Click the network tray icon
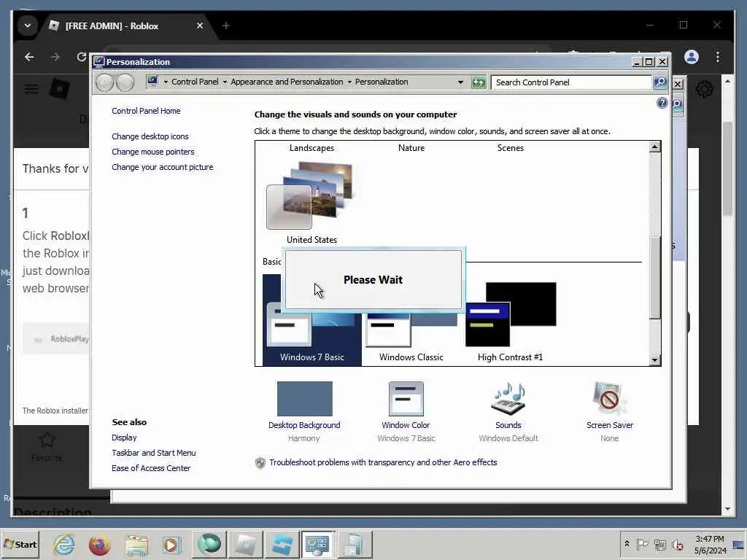The width and height of the screenshot is (747, 560). [x=659, y=545]
